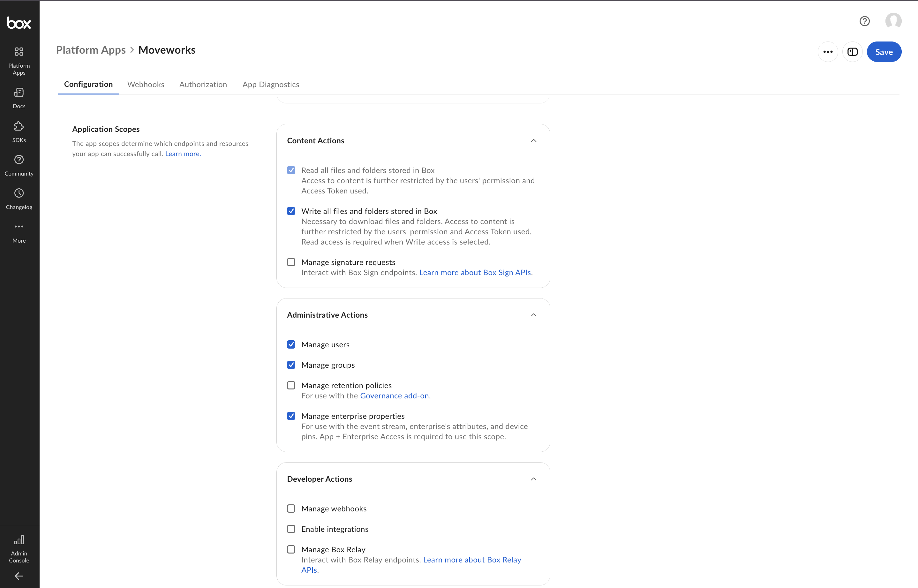
Task: Toggle Read all files and folders checkbox
Action: [291, 170]
